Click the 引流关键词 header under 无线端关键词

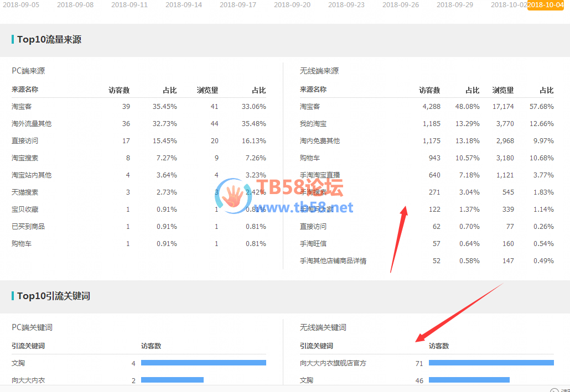tap(316, 346)
